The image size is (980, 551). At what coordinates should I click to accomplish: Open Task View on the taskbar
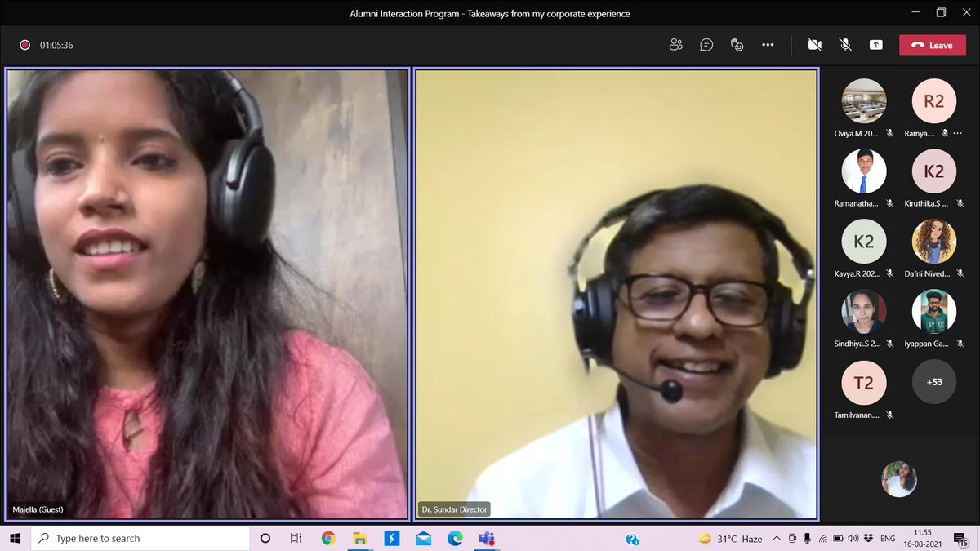(296, 539)
